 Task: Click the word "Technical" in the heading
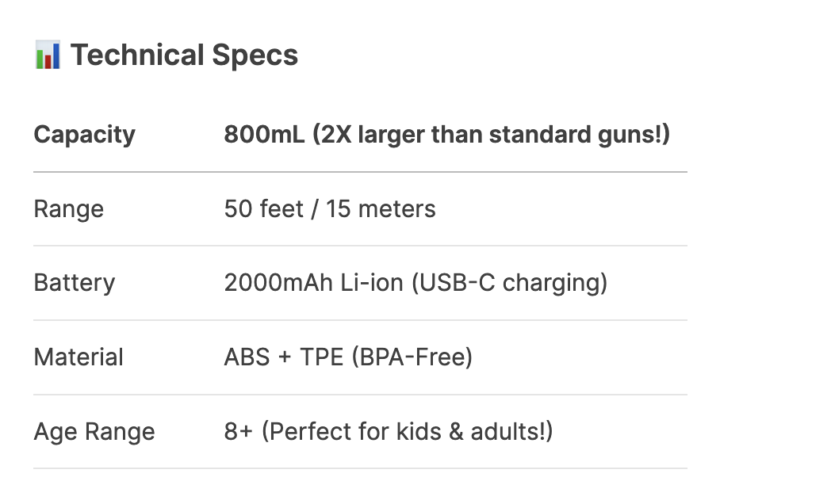(137, 55)
